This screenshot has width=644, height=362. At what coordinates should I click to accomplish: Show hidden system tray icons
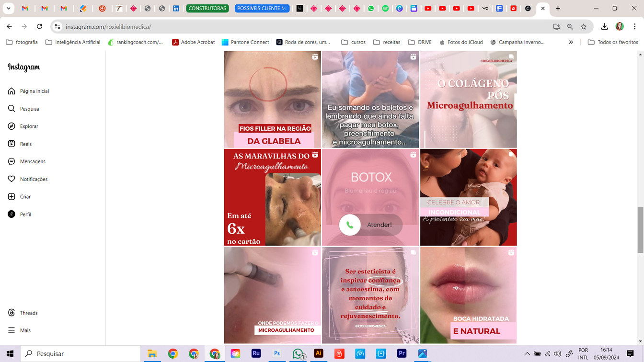tap(527, 354)
